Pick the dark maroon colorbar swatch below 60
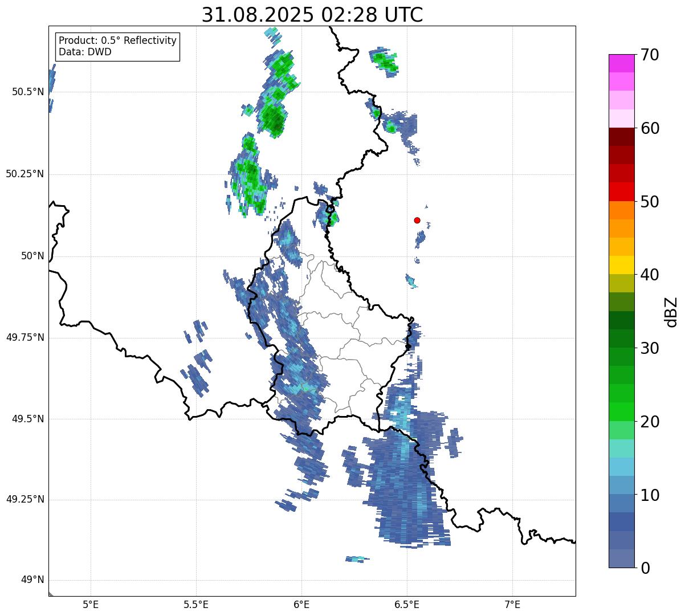 [621, 137]
